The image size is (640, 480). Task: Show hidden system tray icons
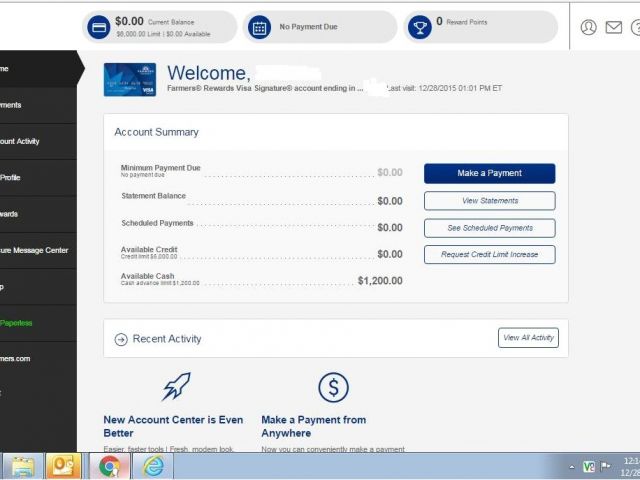(x=572, y=467)
